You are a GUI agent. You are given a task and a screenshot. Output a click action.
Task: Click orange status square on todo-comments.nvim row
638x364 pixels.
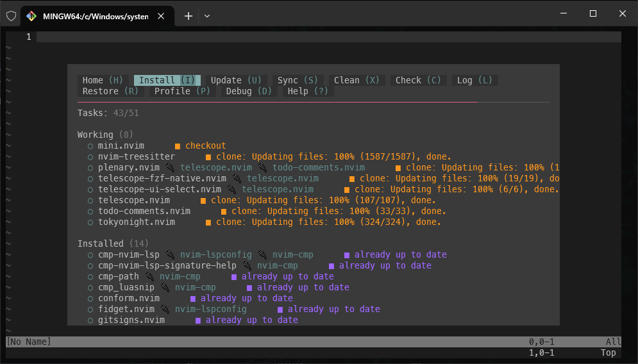(224, 211)
